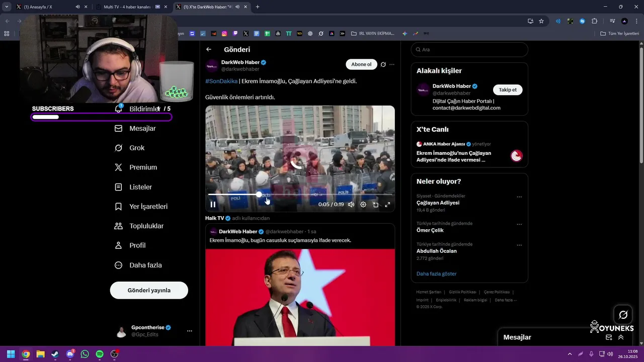This screenshot has height=362, width=644.
Task: Seek in the video progress bar
Action: tap(300, 194)
